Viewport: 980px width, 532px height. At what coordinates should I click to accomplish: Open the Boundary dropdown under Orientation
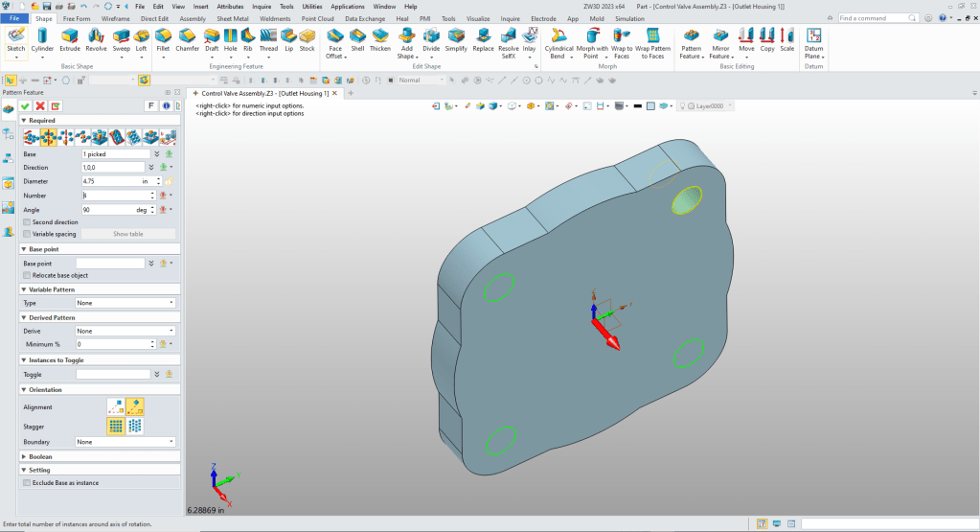(x=125, y=442)
